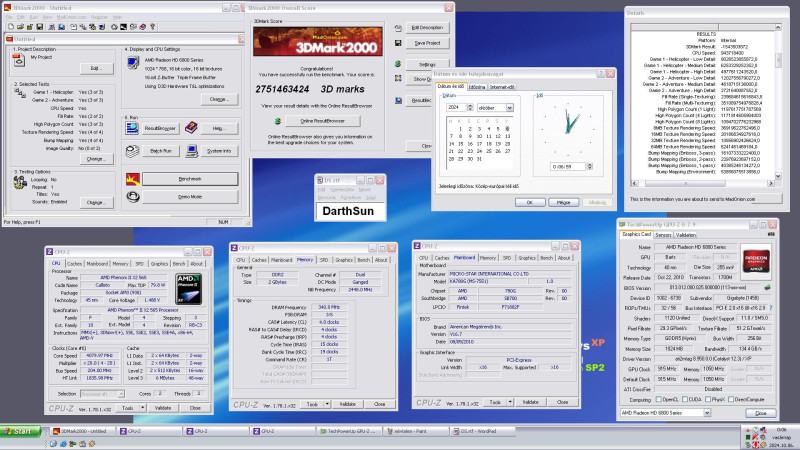Click the ResultBrowser icon in the Run section
800x450 pixels.
click(132, 128)
